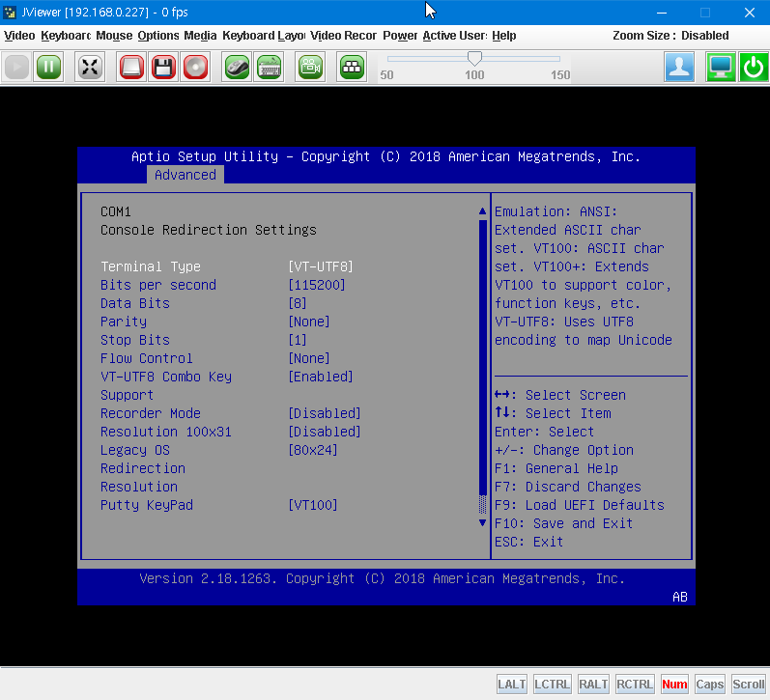Click the green power button icon

[754, 67]
